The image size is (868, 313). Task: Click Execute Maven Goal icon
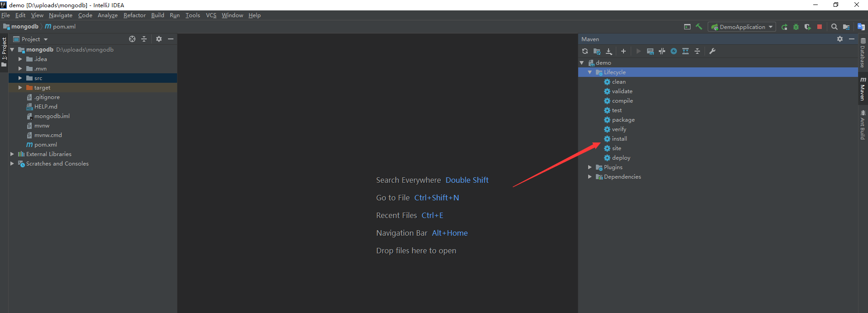tap(650, 51)
